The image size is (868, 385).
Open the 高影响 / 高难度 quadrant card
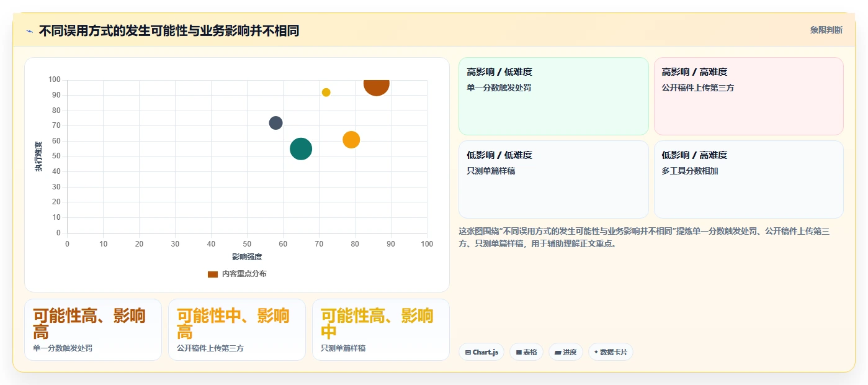pyautogui.click(x=749, y=96)
